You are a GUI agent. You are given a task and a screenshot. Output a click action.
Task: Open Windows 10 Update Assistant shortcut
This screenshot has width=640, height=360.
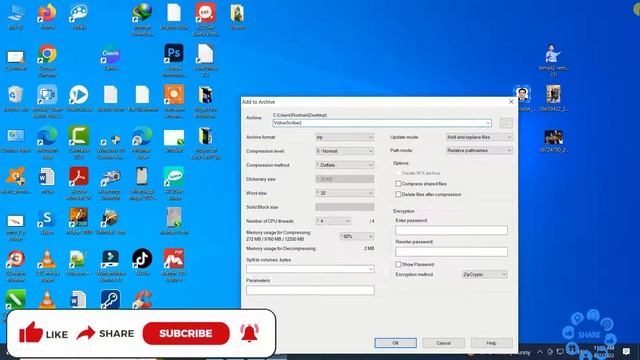[x=111, y=146]
